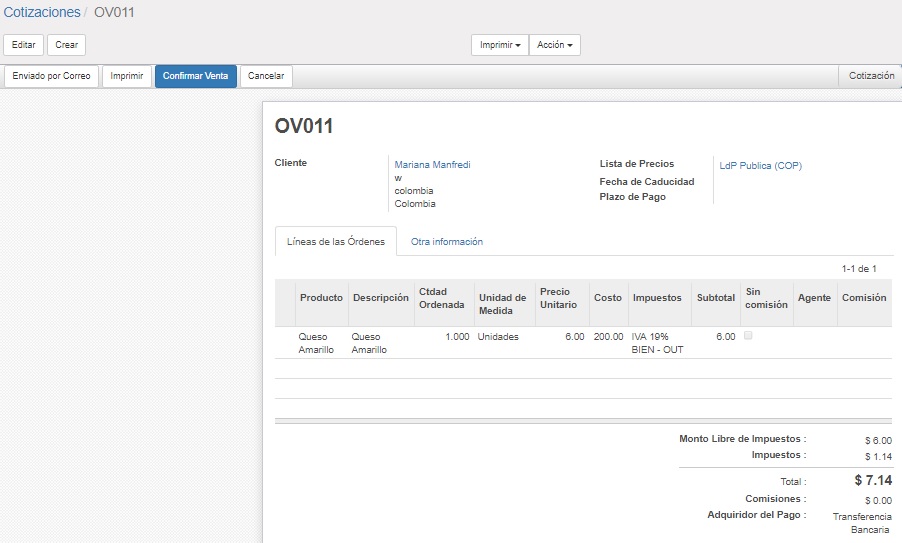
Task: Click Enviado por Correo button
Action: tap(51, 76)
